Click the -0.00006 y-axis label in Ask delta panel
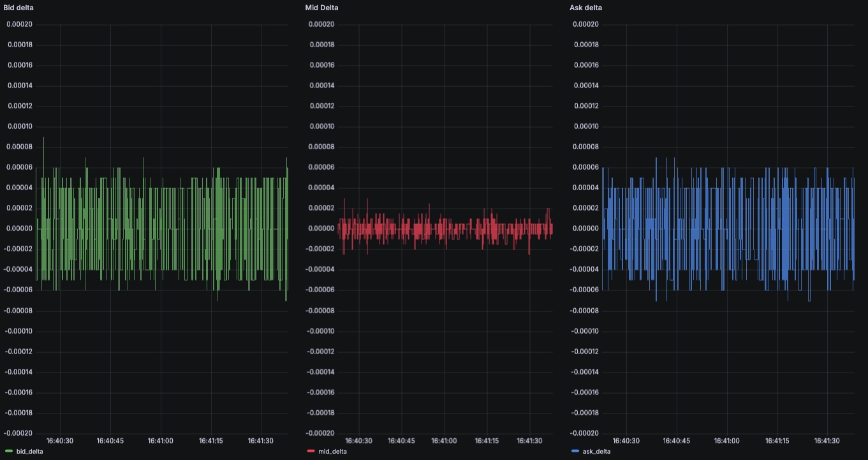This screenshot has width=868, height=460. tap(584, 290)
